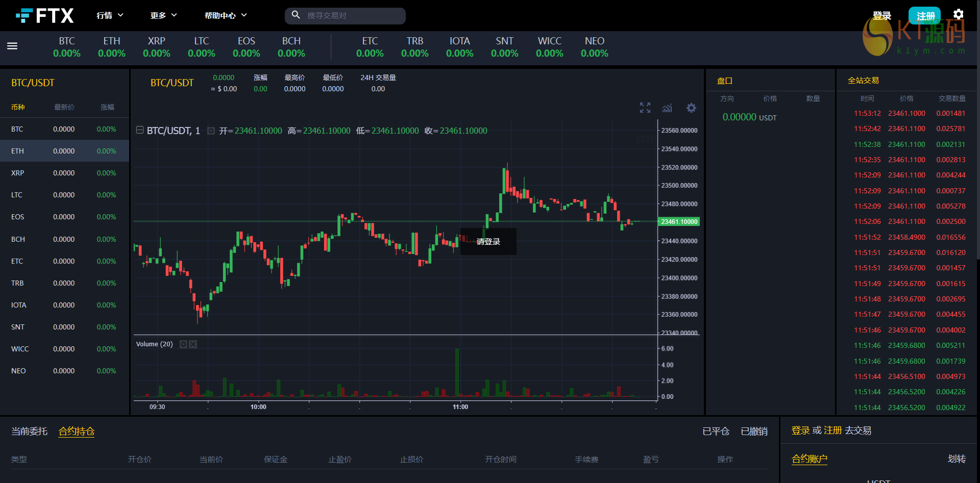Open the 更多 dropdown menu
The image size is (980, 483).
(x=164, y=15)
